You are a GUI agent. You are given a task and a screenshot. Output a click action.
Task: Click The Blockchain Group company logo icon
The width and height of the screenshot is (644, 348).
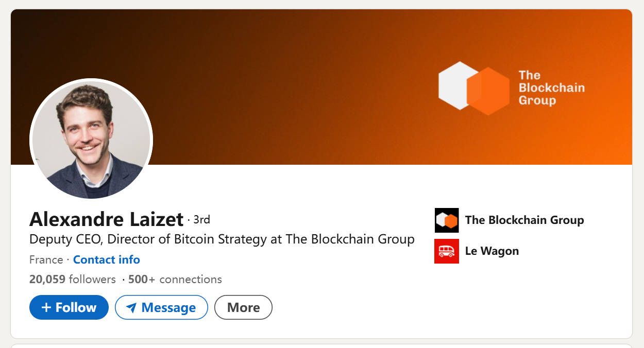coord(446,220)
